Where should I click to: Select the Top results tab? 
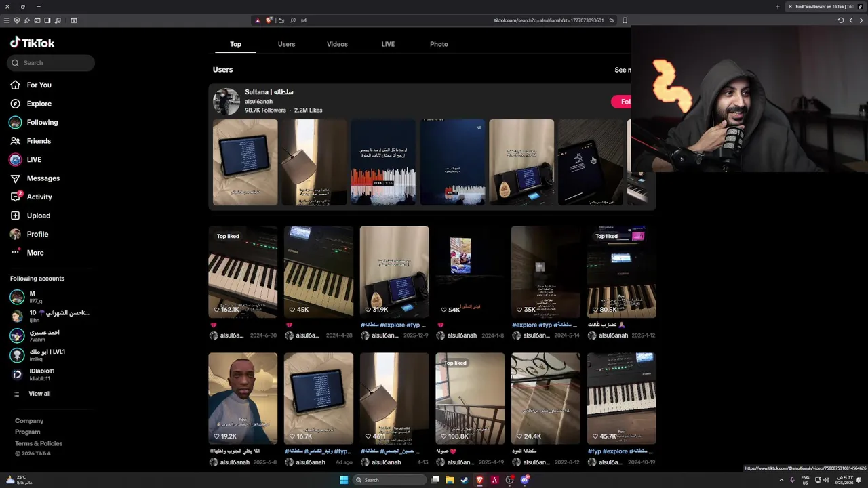235,44
